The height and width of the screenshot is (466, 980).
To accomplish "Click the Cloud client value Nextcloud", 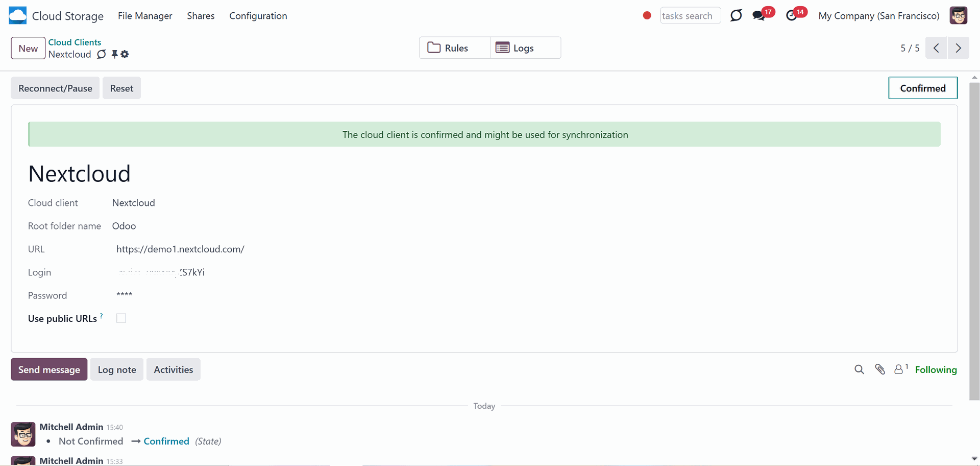I will pos(134,203).
